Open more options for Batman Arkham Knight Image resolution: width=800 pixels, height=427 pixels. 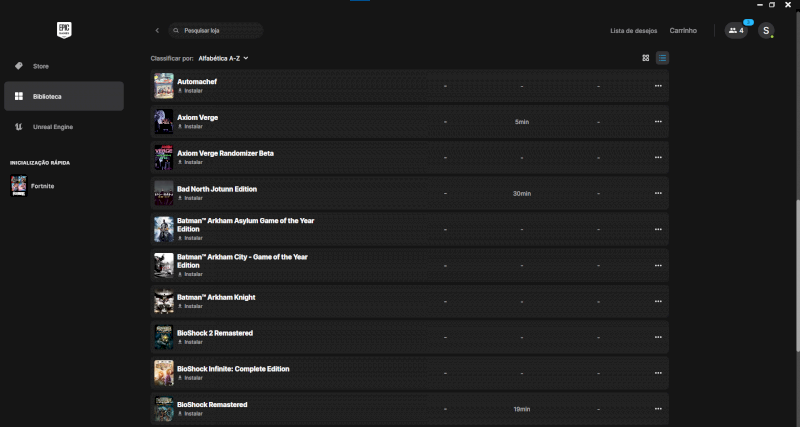pyautogui.click(x=658, y=301)
